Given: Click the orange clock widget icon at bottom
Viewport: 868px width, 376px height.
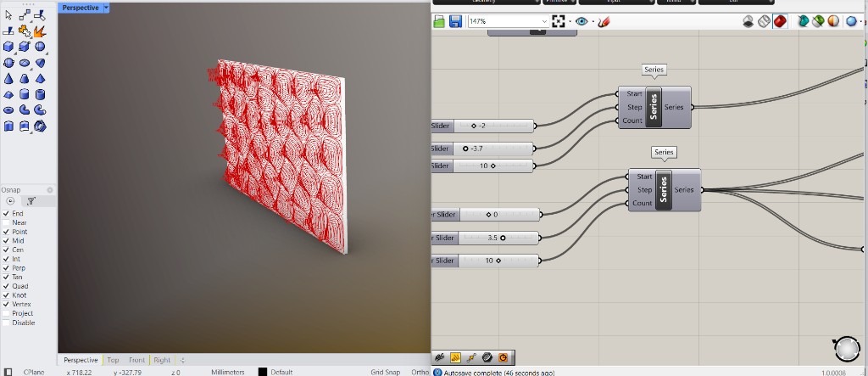Looking at the screenshot, I should (504, 357).
